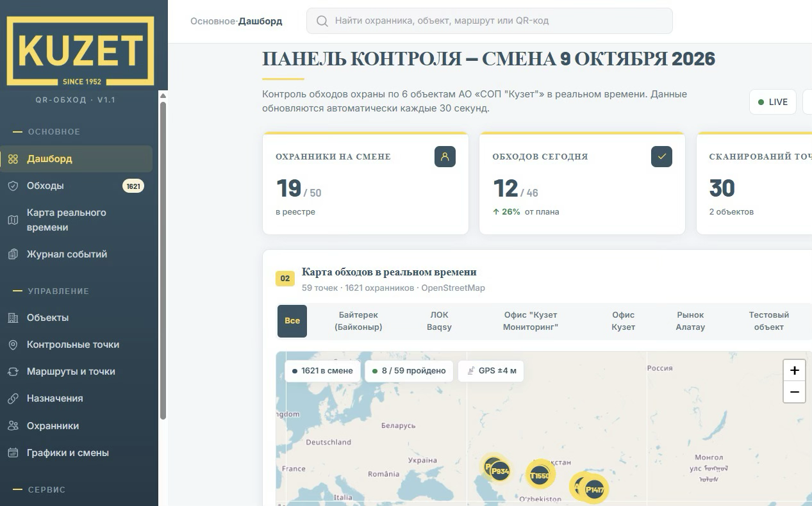The image size is (812, 506).
Task: Open Охранники in the sidebar
Action: (76, 426)
